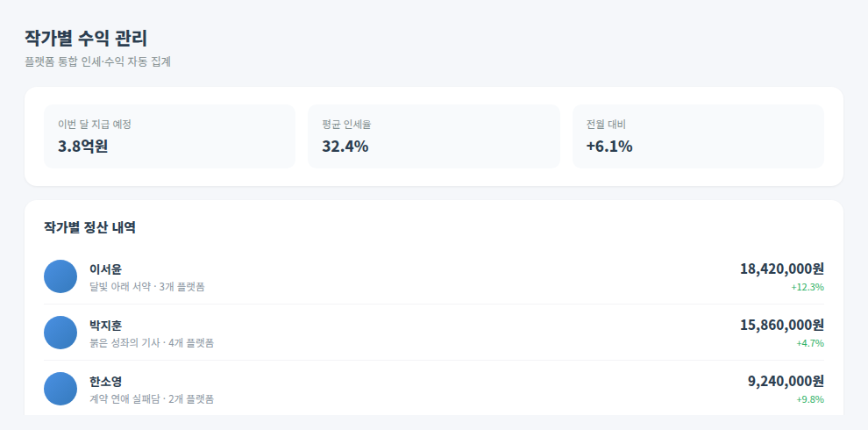Open the 이번 달 지급 예정 summary card
Screen dimensions: 868x430
point(169,136)
